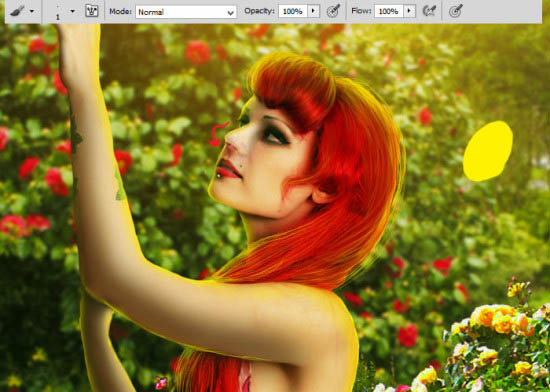The image size is (550, 392).
Task: Toggle pressure for size icon
Action: pos(456,11)
